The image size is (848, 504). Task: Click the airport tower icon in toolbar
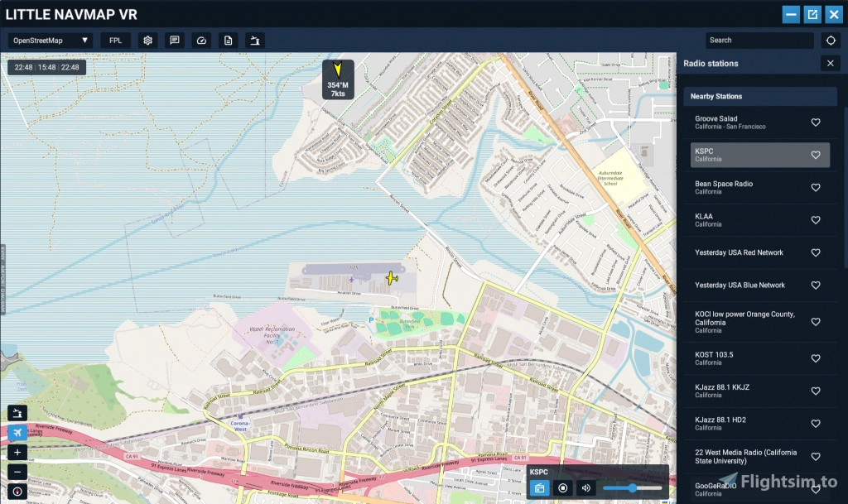(254, 40)
